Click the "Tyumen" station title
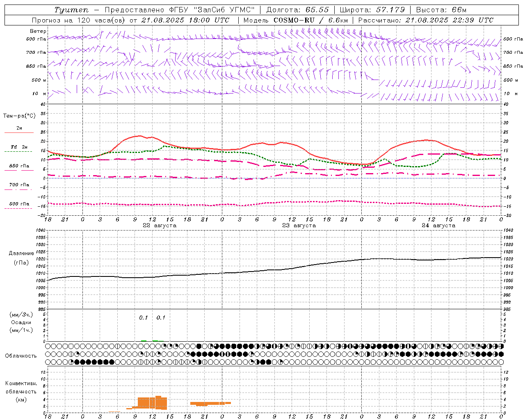 71,10
